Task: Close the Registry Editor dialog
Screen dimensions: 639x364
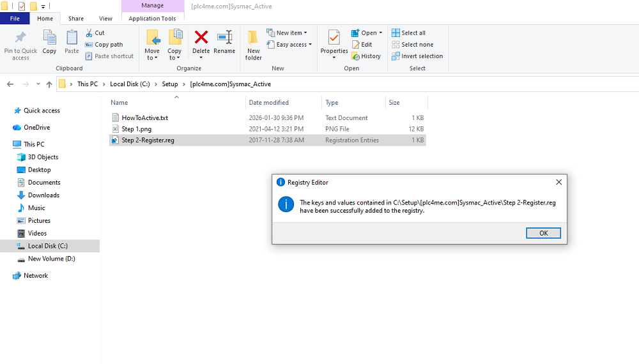Action: (558, 182)
